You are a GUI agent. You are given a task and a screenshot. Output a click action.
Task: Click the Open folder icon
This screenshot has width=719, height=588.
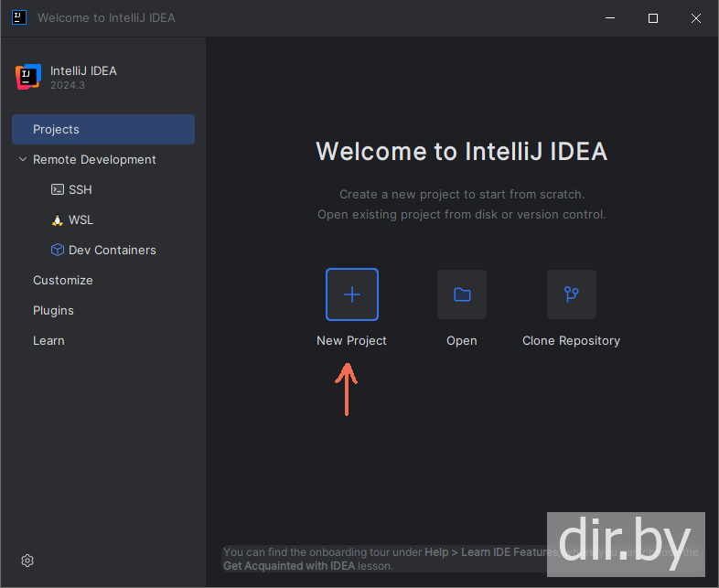click(x=462, y=294)
